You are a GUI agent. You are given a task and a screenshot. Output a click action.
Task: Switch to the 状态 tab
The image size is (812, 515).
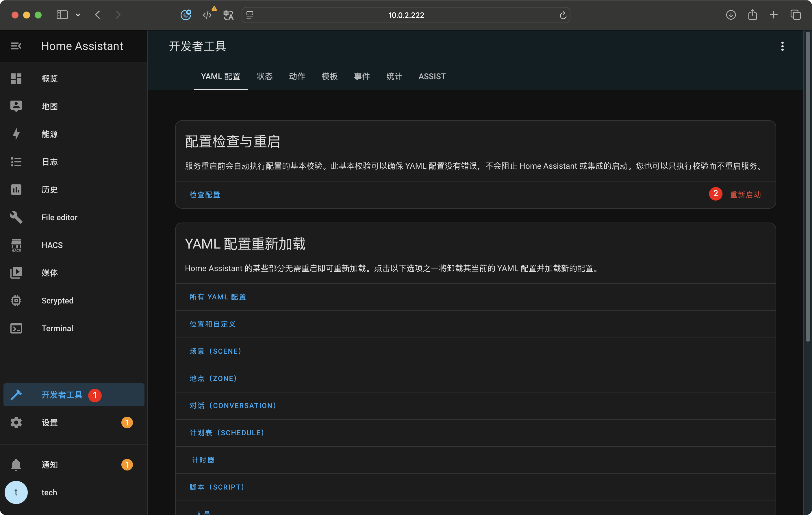264,77
